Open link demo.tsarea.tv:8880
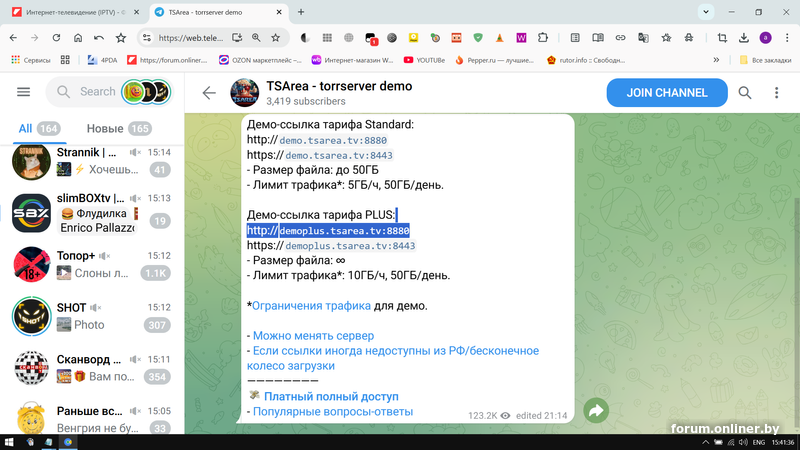The width and height of the screenshot is (800, 450). 333,140
